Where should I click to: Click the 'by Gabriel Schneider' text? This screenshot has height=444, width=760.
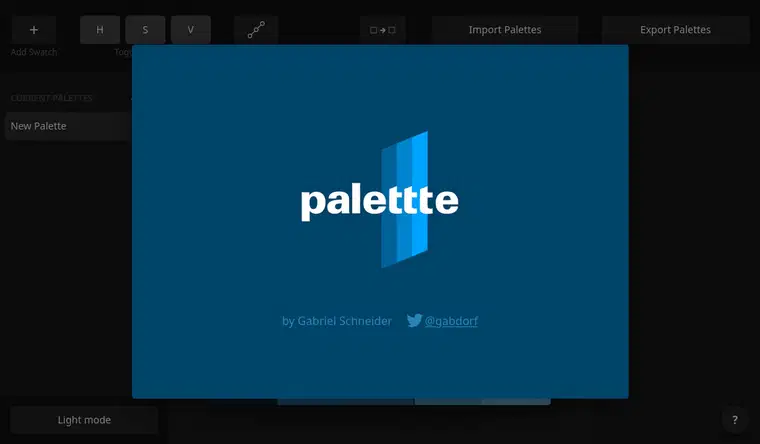337,321
